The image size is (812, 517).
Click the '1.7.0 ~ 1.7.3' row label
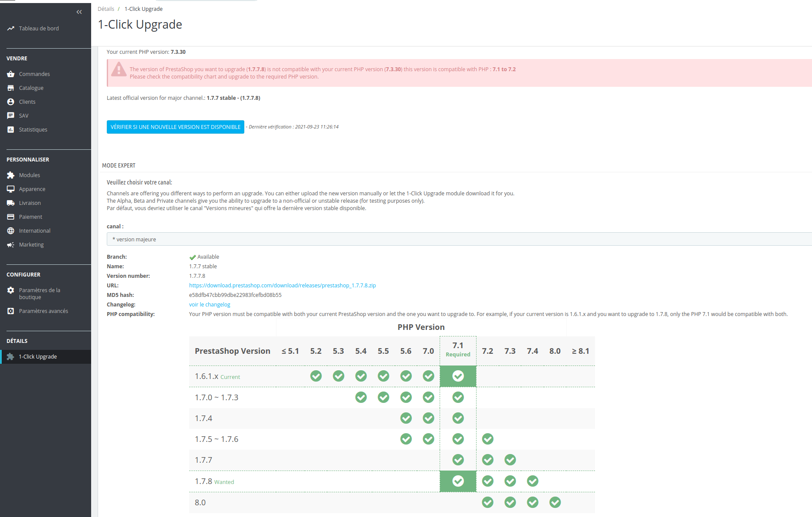point(217,398)
